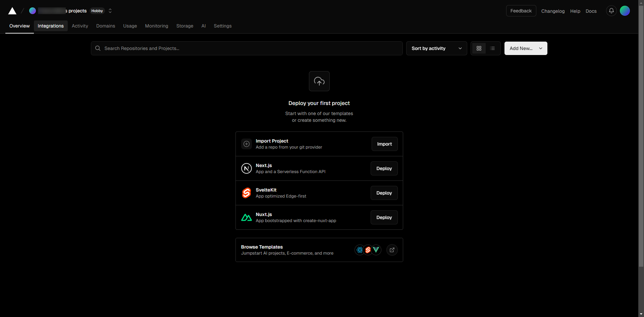Screen dimensions: 644x317
Task: Click "Add a repo from your git provider"
Action: click(x=289, y=147)
